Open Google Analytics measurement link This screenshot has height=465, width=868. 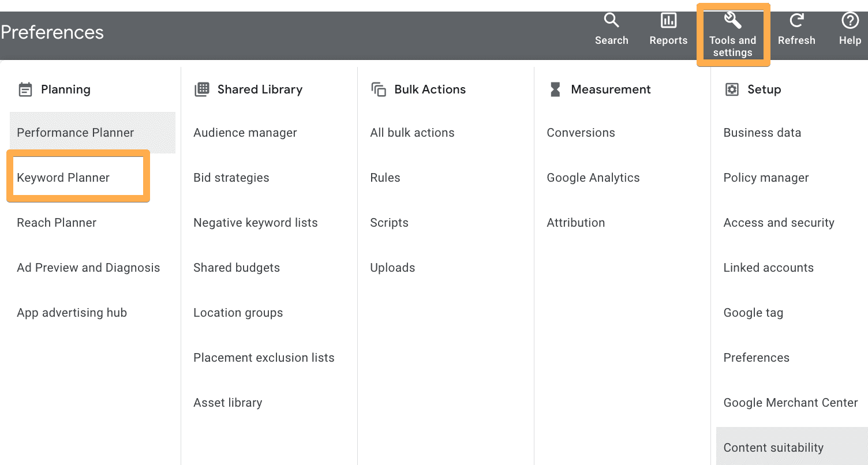593,178
